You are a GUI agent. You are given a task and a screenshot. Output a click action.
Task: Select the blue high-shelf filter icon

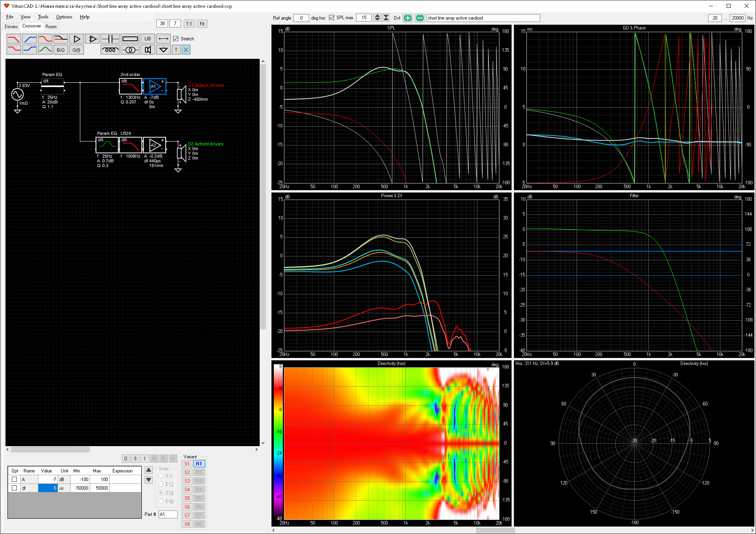[29, 50]
